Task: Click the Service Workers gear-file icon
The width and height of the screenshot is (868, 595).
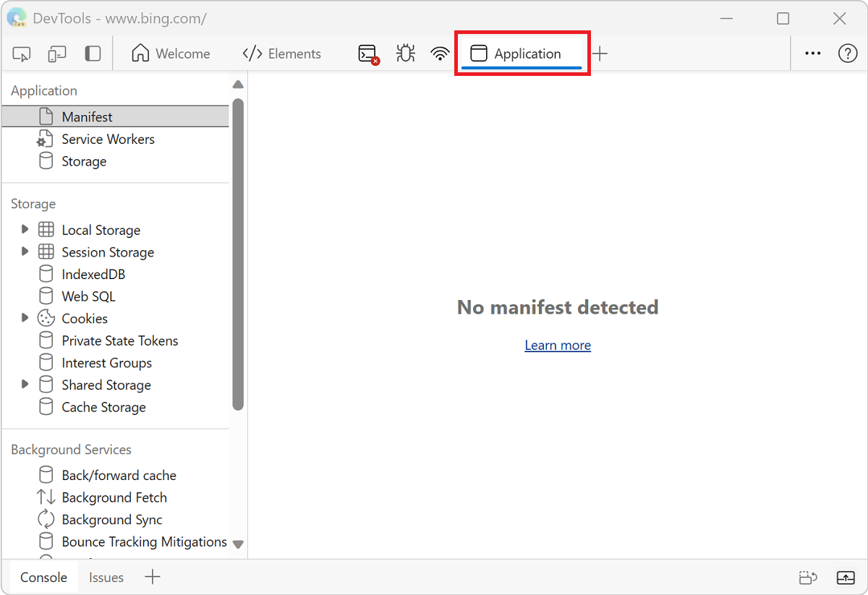Action: [x=45, y=139]
